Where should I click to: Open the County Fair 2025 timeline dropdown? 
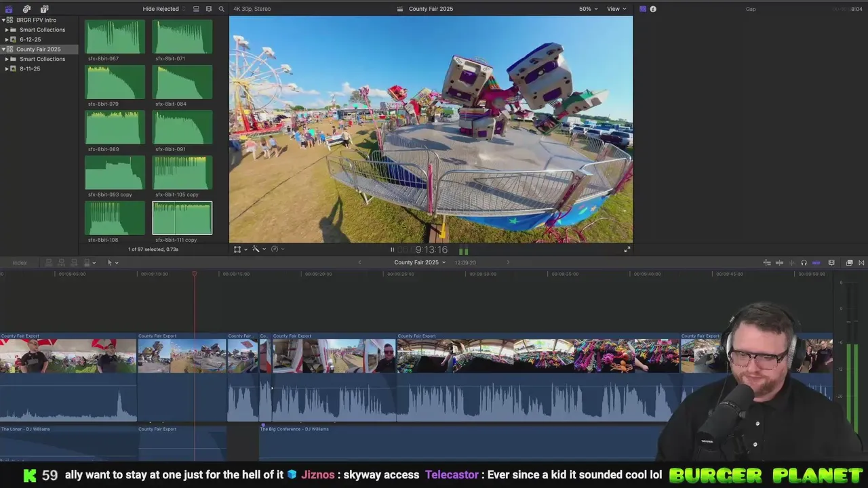coord(420,262)
